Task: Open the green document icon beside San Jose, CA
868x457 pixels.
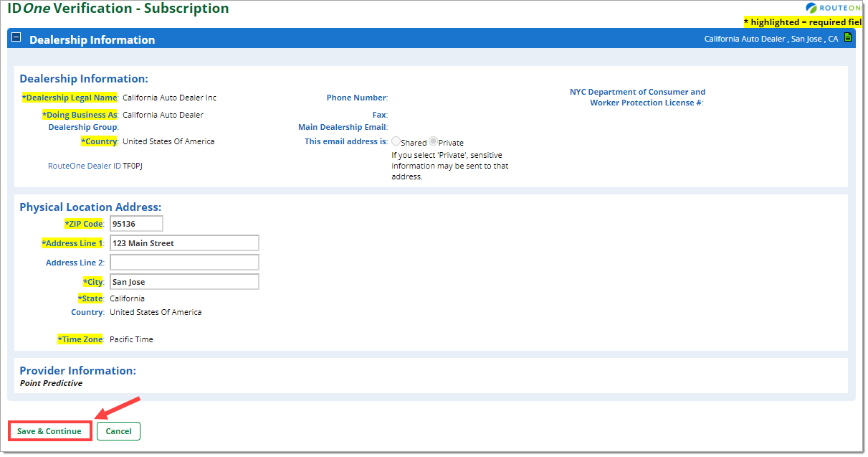Action: 848,38
